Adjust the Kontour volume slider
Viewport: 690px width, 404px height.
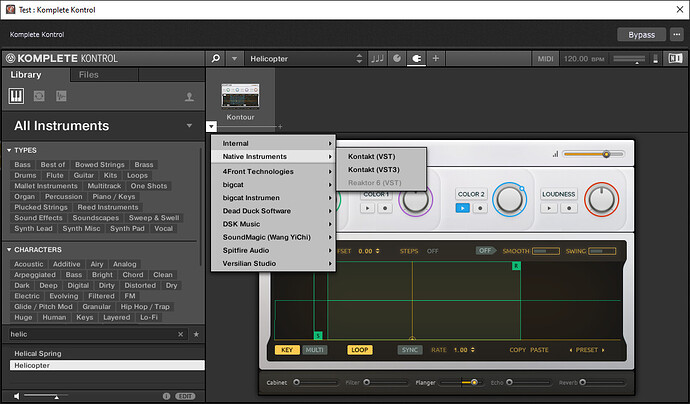tap(593, 154)
